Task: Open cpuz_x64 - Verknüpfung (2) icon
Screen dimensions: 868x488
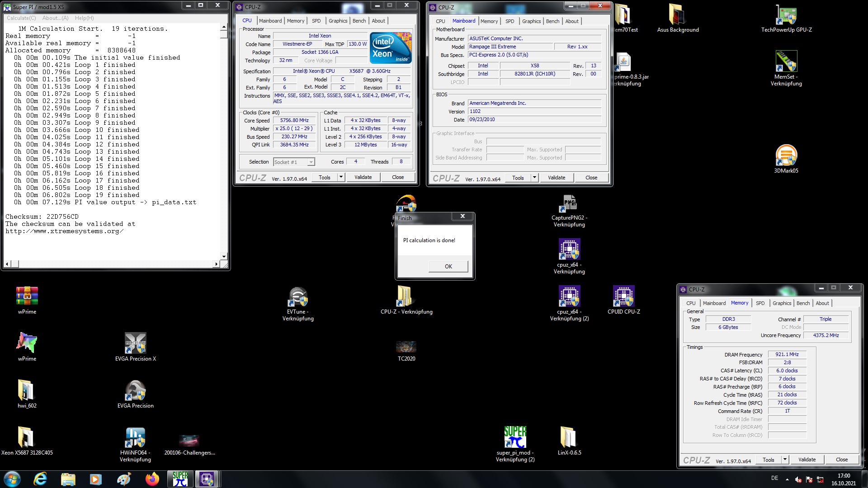Action: click(x=569, y=303)
